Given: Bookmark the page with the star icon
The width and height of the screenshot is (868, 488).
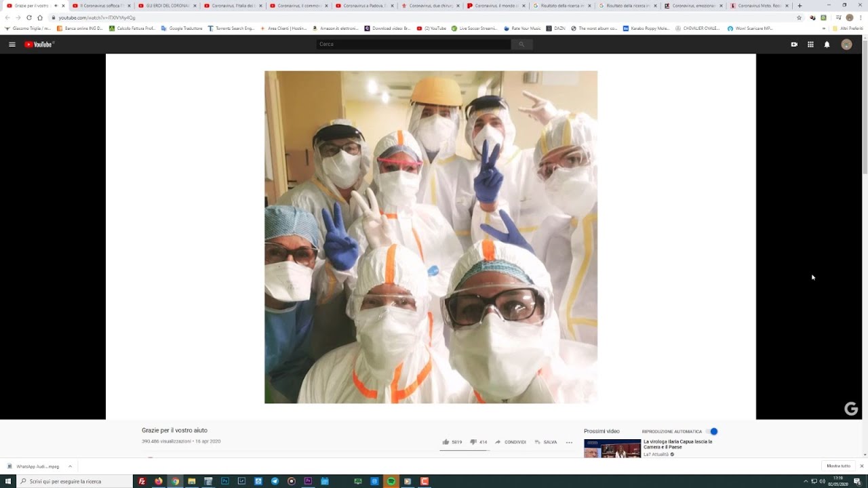Looking at the screenshot, I should (x=799, y=18).
